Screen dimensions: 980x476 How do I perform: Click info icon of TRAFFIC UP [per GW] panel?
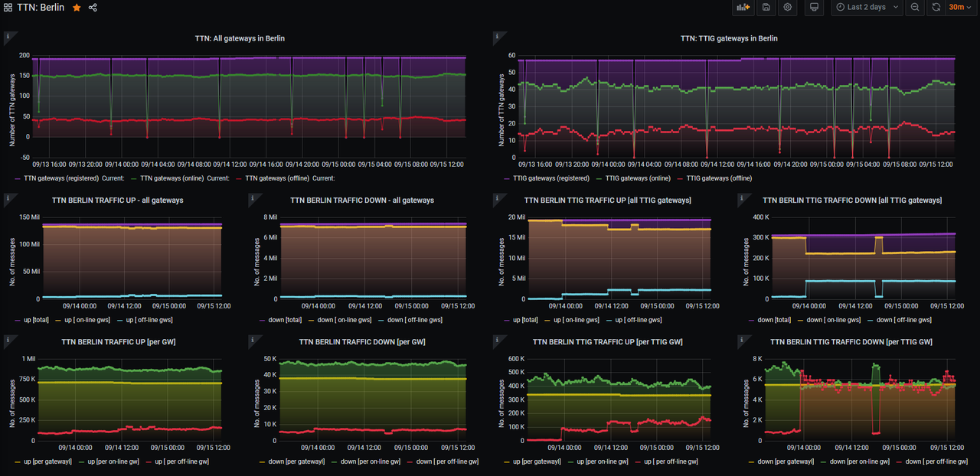point(7,339)
